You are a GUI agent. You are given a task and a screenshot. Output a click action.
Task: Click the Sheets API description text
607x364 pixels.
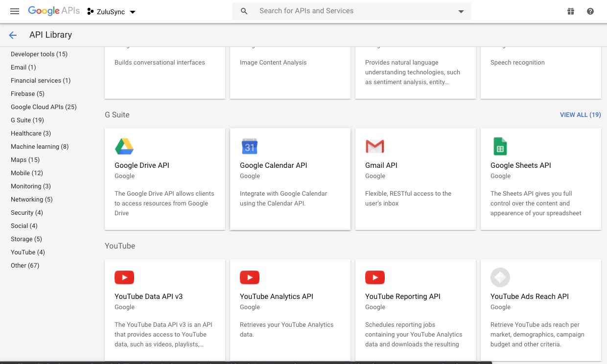pos(536,204)
